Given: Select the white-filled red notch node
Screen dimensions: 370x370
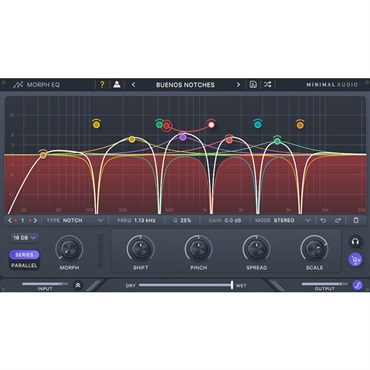Looking at the screenshot, I should tap(211, 125).
